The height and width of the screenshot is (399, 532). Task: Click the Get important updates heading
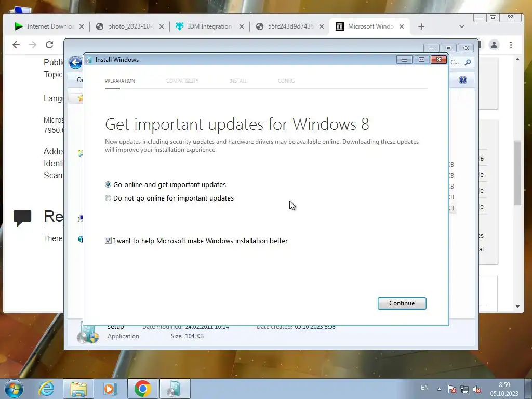coord(237,124)
